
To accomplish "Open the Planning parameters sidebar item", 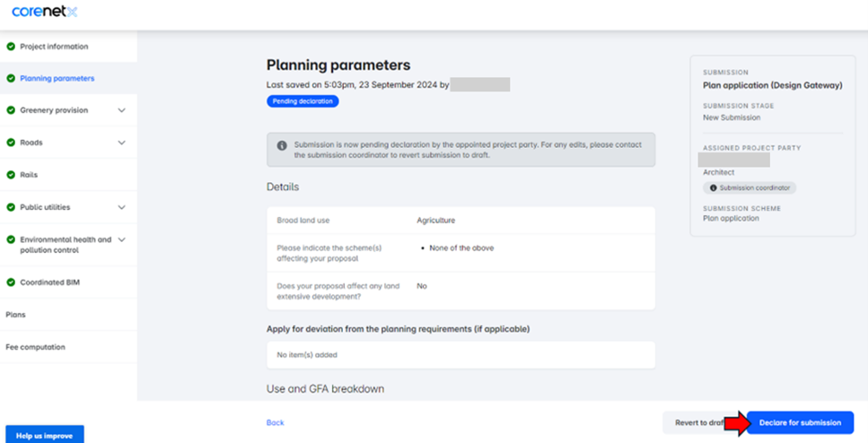I will (57, 79).
